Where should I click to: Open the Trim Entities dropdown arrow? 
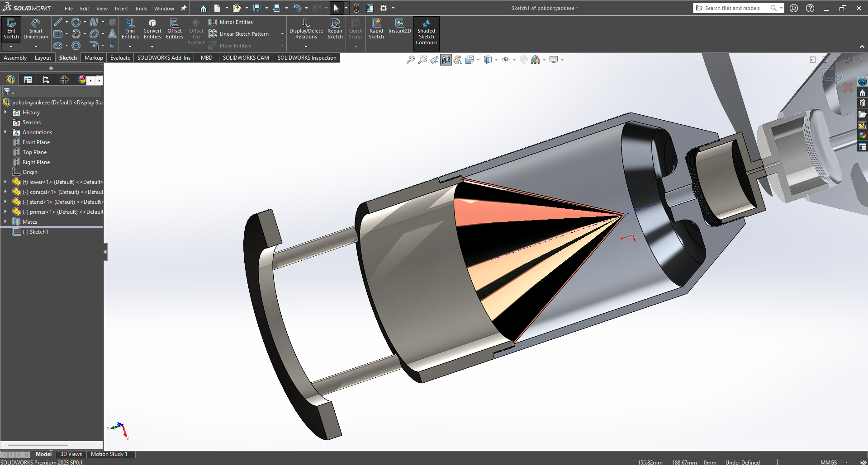[130, 46]
